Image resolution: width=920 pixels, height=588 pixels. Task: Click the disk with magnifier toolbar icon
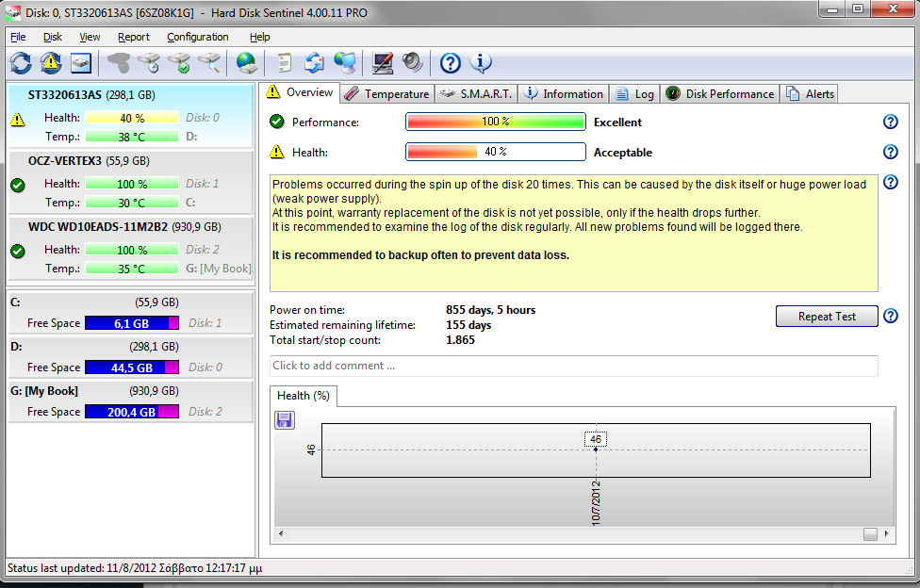tap(209, 63)
